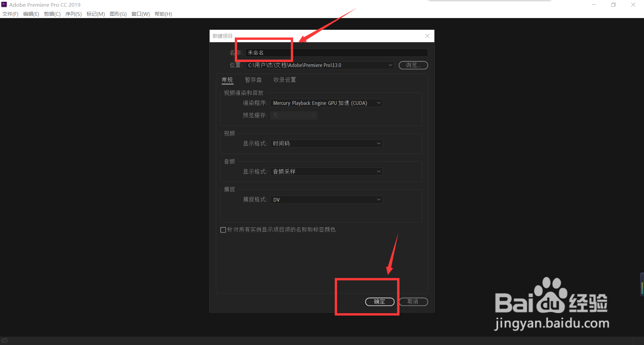The width and height of the screenshot is (644, 345).
Task: Open the 编辑(E) menu
Action: click(x=31, y=14)
